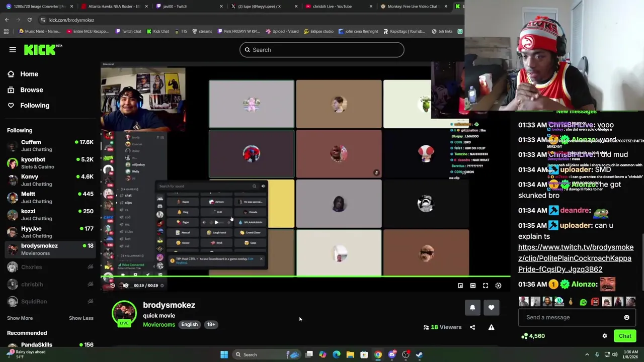Open Meltt's channel in Following list

pos(50,198)
